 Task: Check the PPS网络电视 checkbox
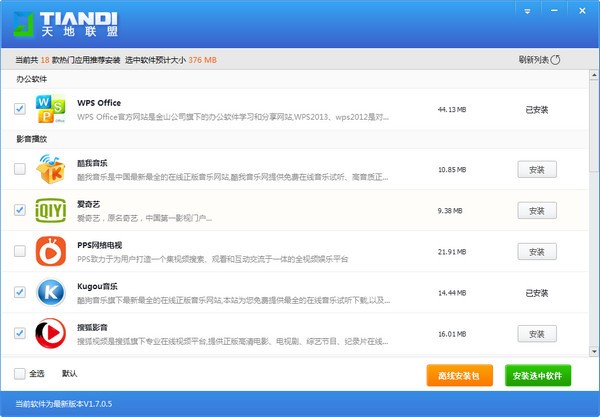pos(20,251)
